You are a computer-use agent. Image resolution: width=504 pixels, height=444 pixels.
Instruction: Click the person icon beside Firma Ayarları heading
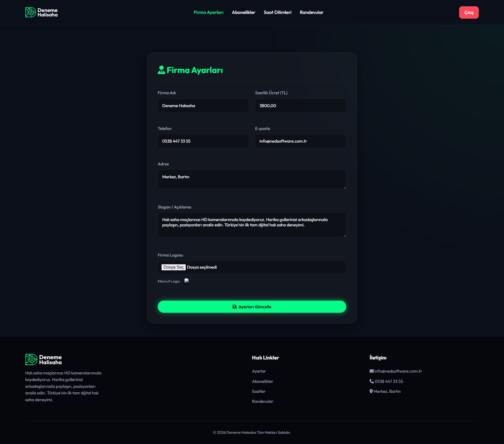pos(161,70)
